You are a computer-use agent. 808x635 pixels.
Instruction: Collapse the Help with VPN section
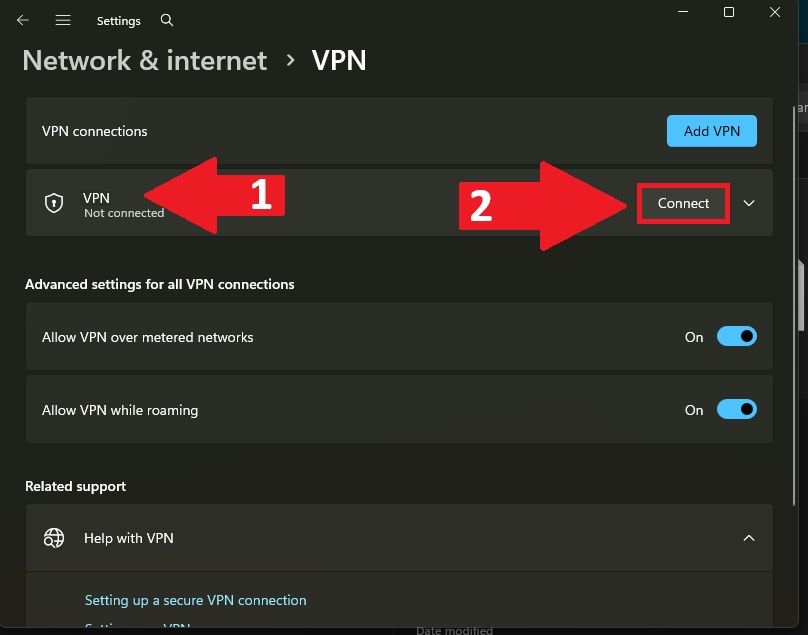tap(749, 538)
